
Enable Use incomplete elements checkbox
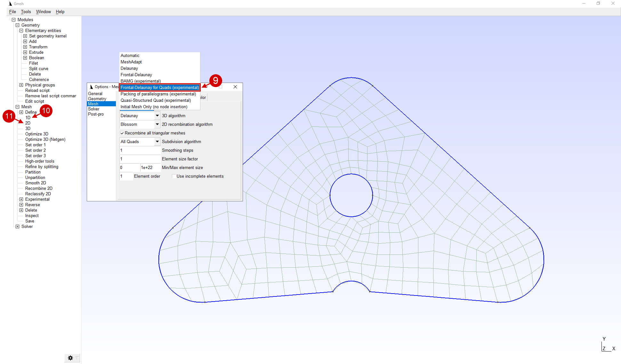tap(173, 176)
